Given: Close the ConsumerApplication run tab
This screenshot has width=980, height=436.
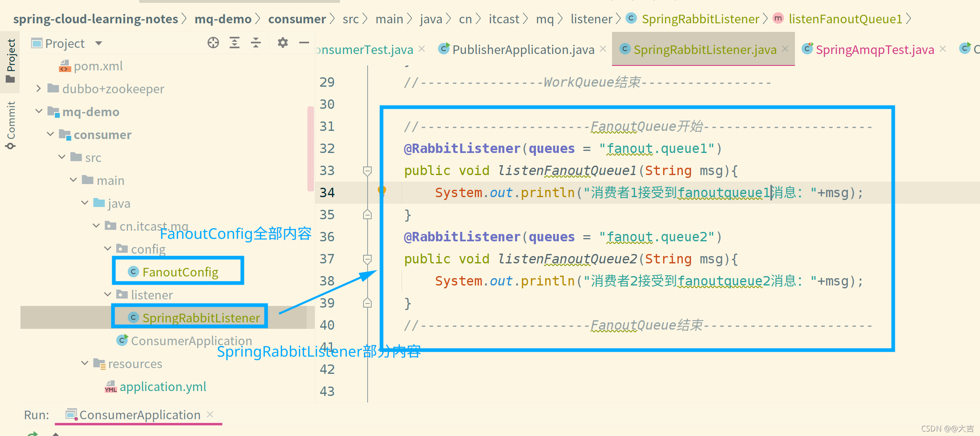Looking at the screenshot, I should (x=210, y=414).
